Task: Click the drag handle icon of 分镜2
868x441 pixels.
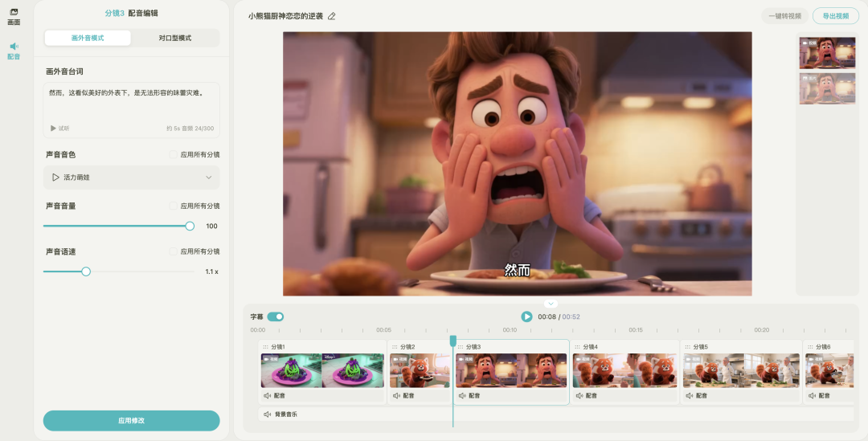Action: click(x=395, y=347)
